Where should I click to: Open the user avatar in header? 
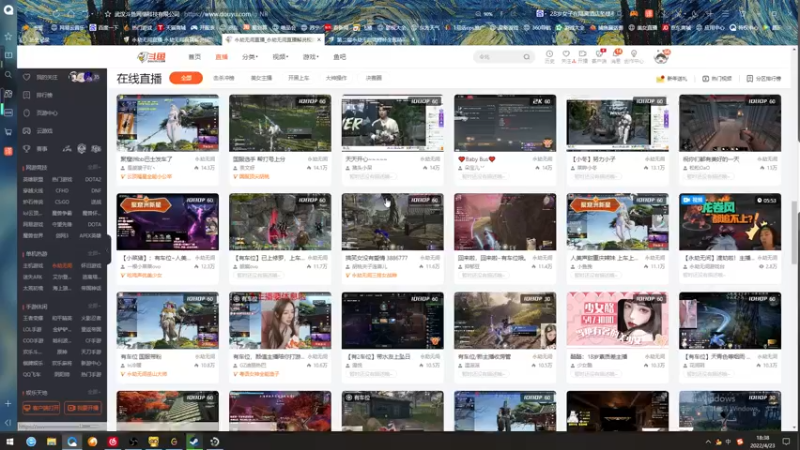(661, 57)
